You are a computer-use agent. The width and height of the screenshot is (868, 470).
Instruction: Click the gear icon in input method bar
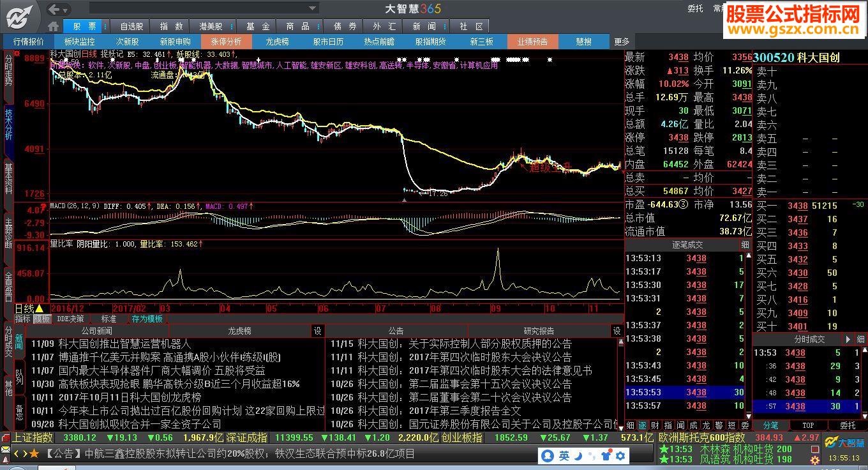619,455
